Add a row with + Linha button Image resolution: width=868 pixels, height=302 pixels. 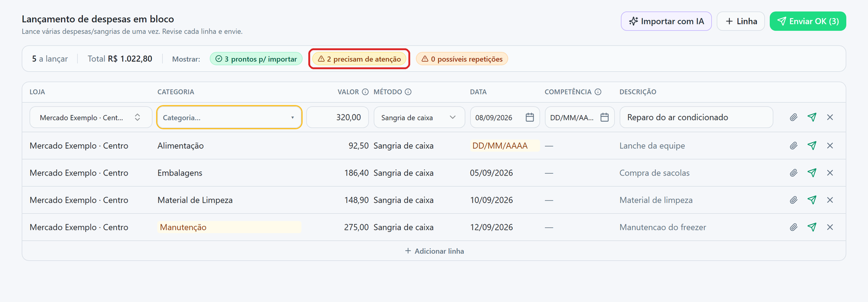741,21
